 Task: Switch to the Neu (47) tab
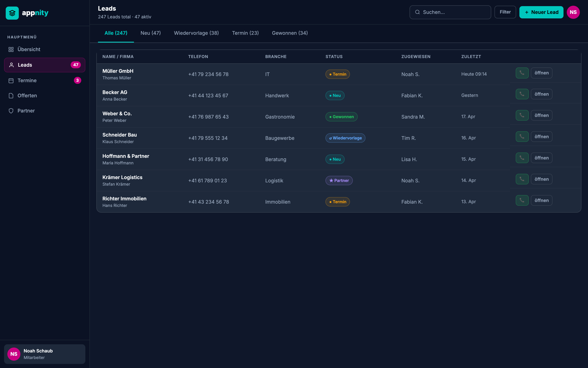[150, 33]
